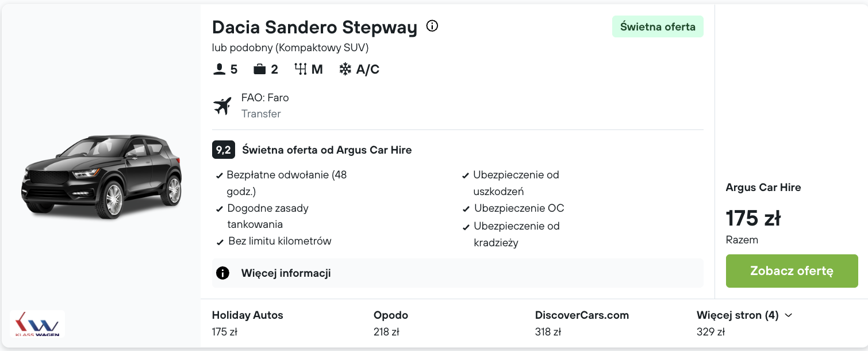Image resolution: width=868 pixels, height=351 pixels.
Task: Click the Świetna oferta od Argus Car Hire heading
Action: point(327,150)
